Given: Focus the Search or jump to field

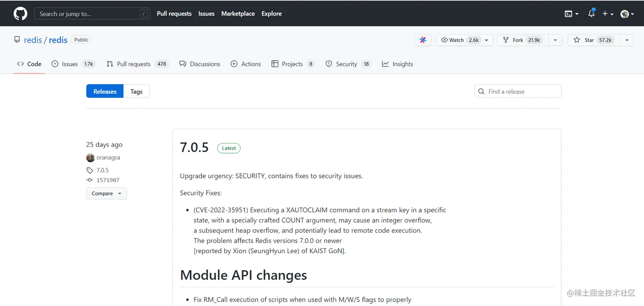Looking at the screenshot, I should point(92,14).
